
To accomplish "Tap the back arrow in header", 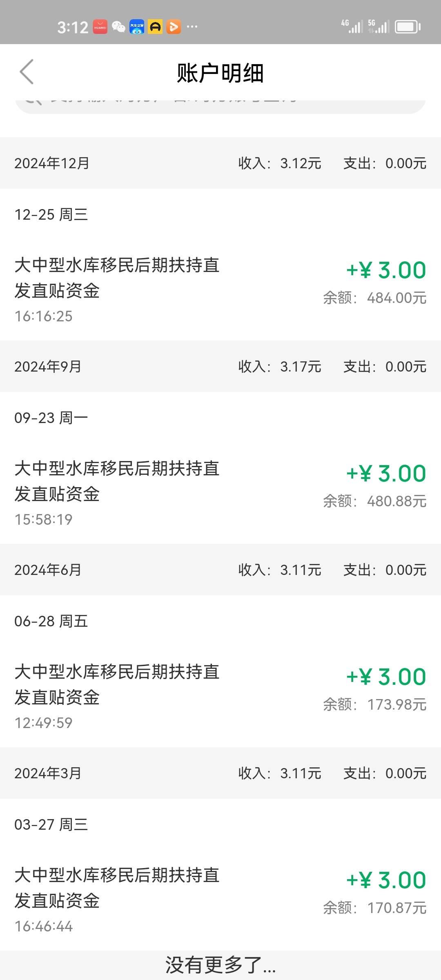I will 27,72.
